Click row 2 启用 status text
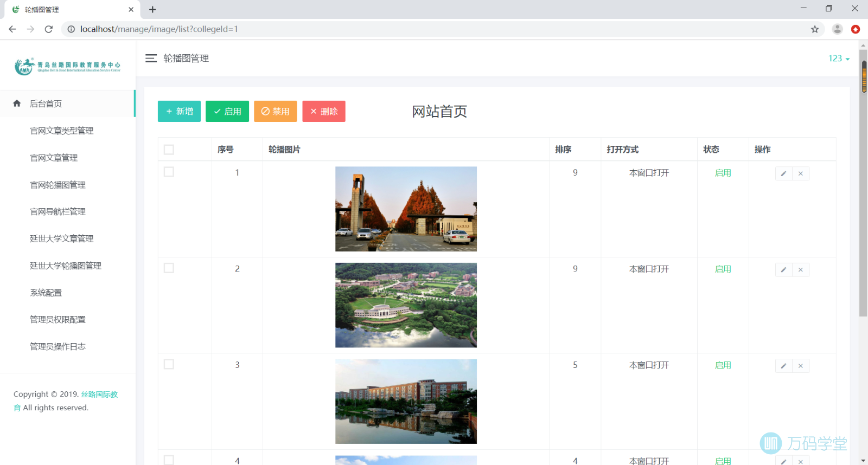Screen dimensions: 868x465 [723, 269]
